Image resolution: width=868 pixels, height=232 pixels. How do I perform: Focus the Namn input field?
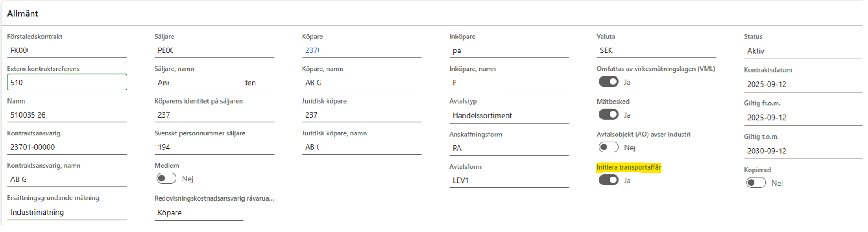tap(67, 115)
